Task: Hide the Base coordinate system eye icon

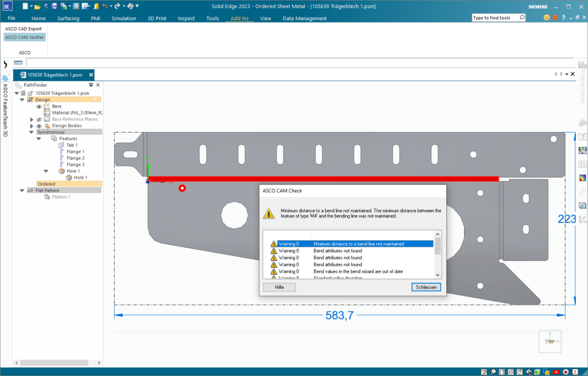Action: coord(39,106)
